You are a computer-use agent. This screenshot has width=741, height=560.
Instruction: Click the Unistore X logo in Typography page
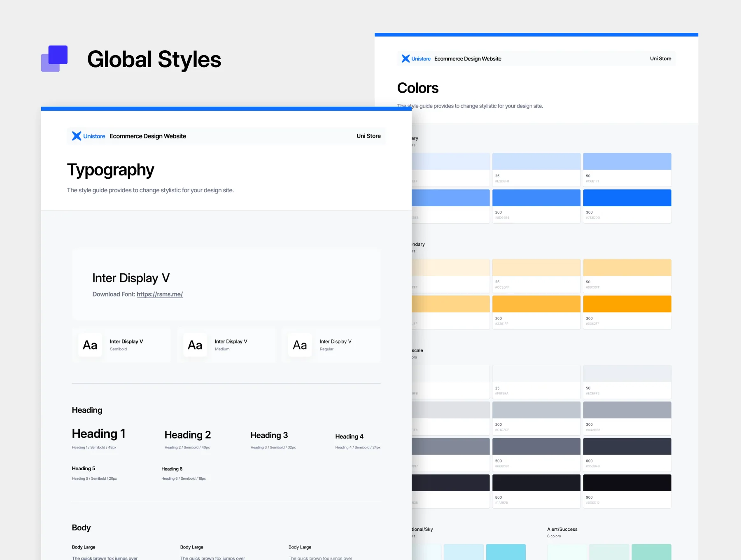pos(77,136)
